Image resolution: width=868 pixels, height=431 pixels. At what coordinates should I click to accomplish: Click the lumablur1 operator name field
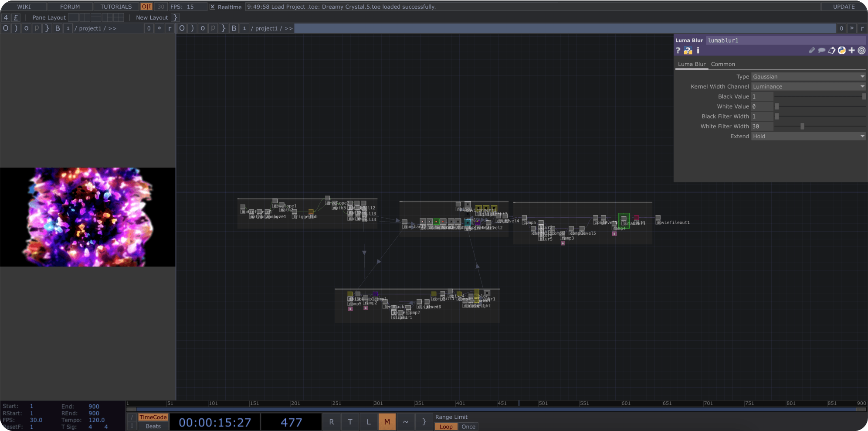[786, 41]
